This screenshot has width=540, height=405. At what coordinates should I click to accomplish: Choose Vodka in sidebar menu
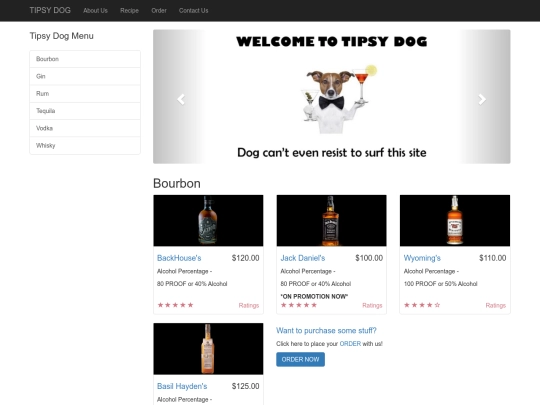pos(85,128)
